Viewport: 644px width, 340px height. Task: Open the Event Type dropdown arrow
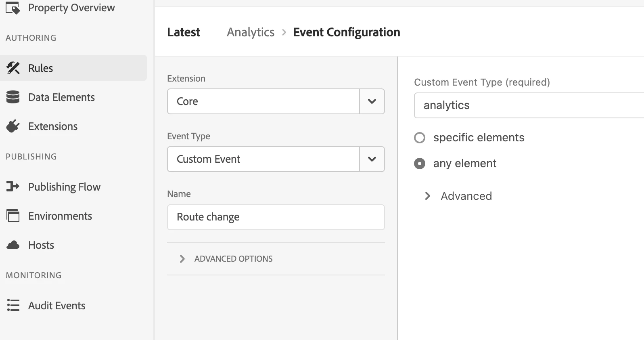point(372,159)
